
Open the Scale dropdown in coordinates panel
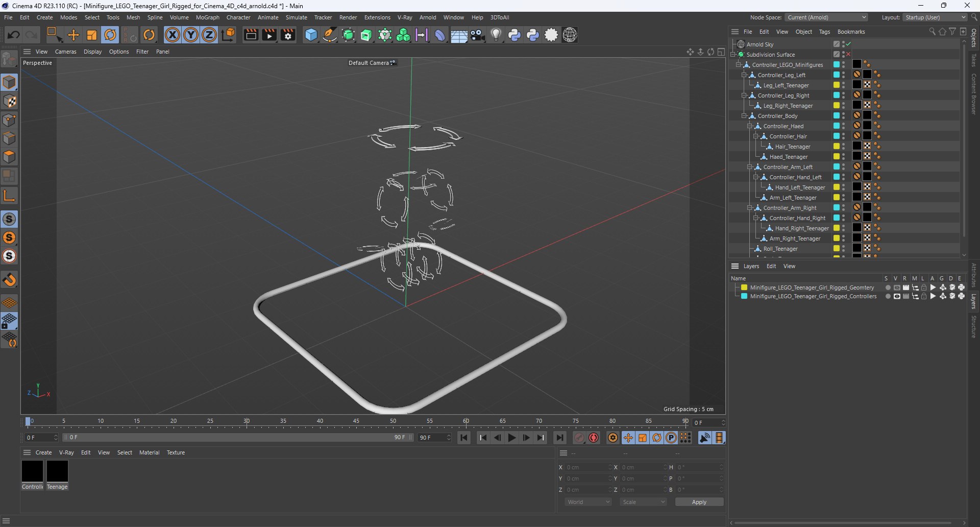(643, 502)
